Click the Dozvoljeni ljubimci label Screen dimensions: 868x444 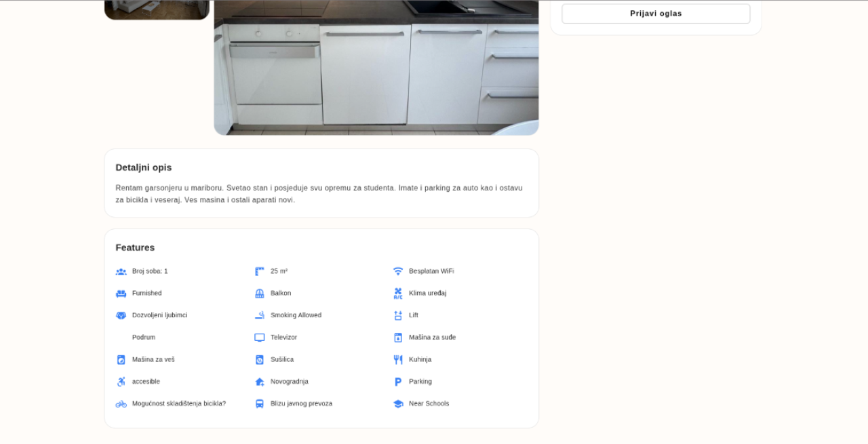pos(159,315)
